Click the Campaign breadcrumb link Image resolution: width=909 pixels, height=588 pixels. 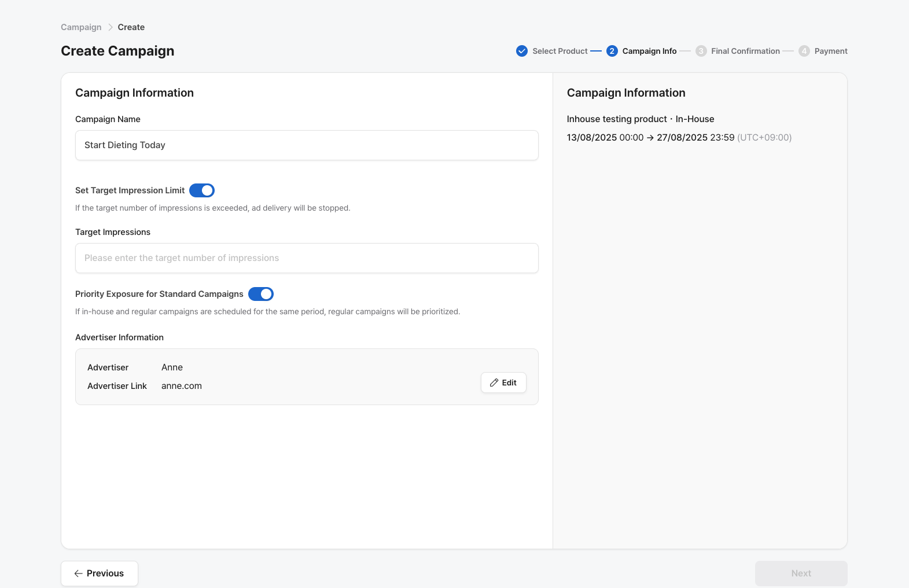pyautogui.click(x=81, y=27)
